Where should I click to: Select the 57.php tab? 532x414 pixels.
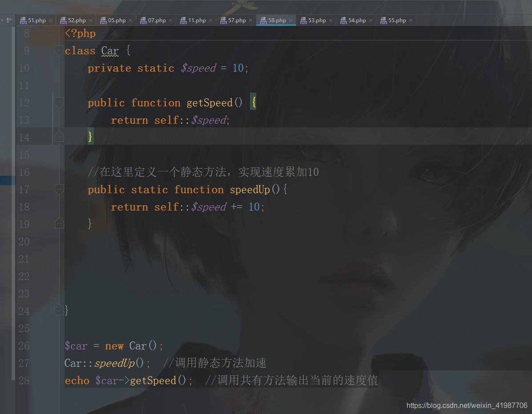(x=237, y=20)
